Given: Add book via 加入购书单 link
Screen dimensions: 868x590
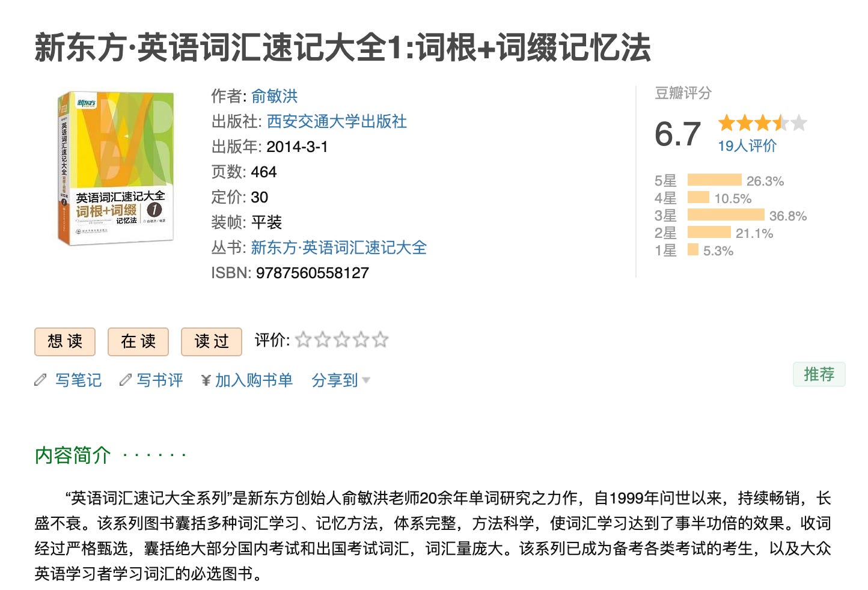Looking at the screenshot, I should coord(254,380).
